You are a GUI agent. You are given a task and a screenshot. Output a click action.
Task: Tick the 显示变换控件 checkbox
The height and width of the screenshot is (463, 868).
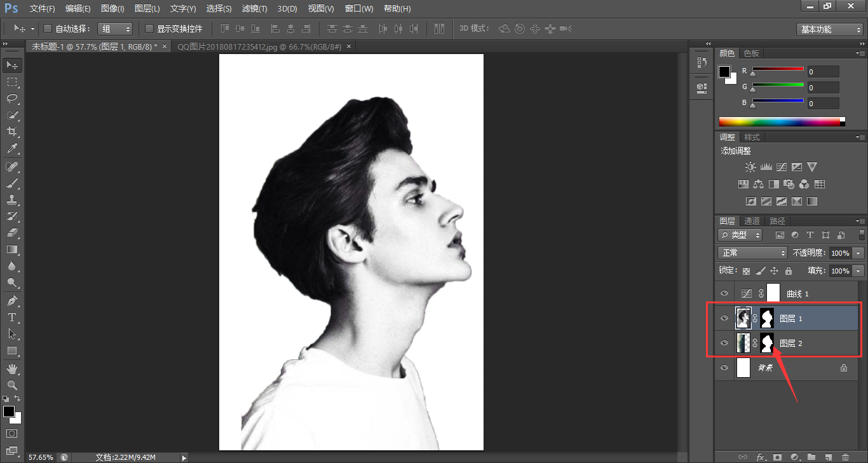[149, 29]
